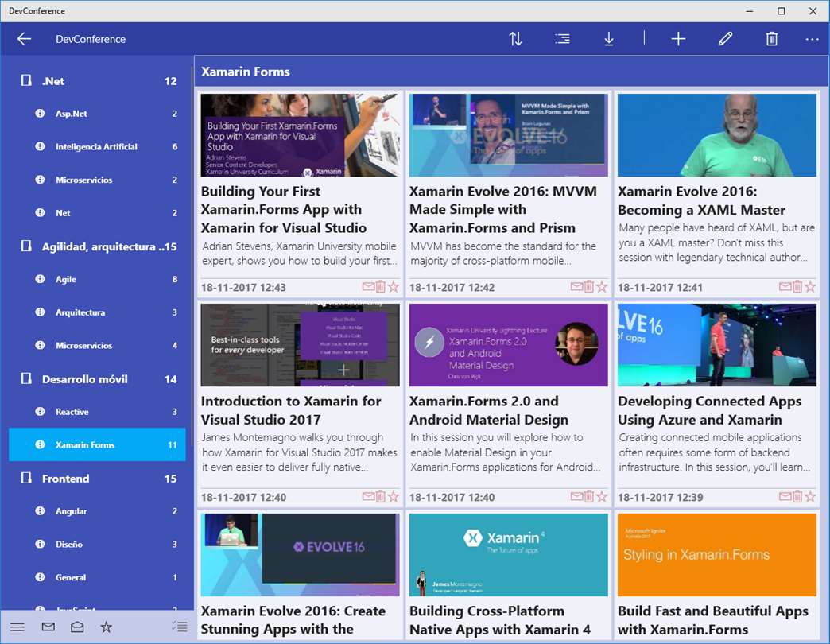The height and width of the screenshot is (644, 830).
Task: Open 'Xamarin Evolve 2016: Create Stunning Apps' title
Action: coord(293,619)
